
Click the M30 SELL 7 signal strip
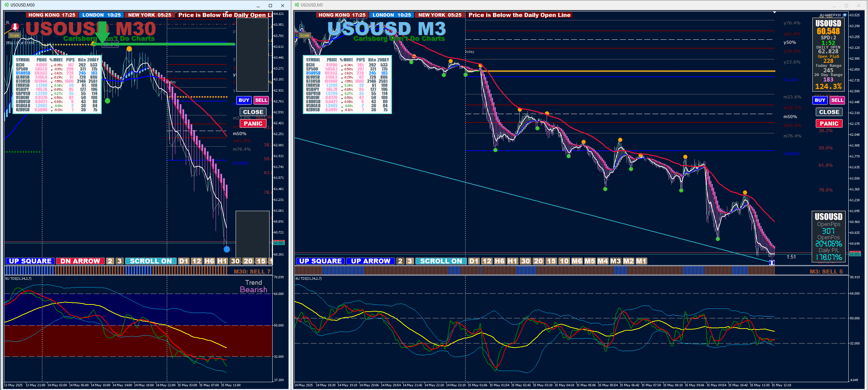[252, 271]
